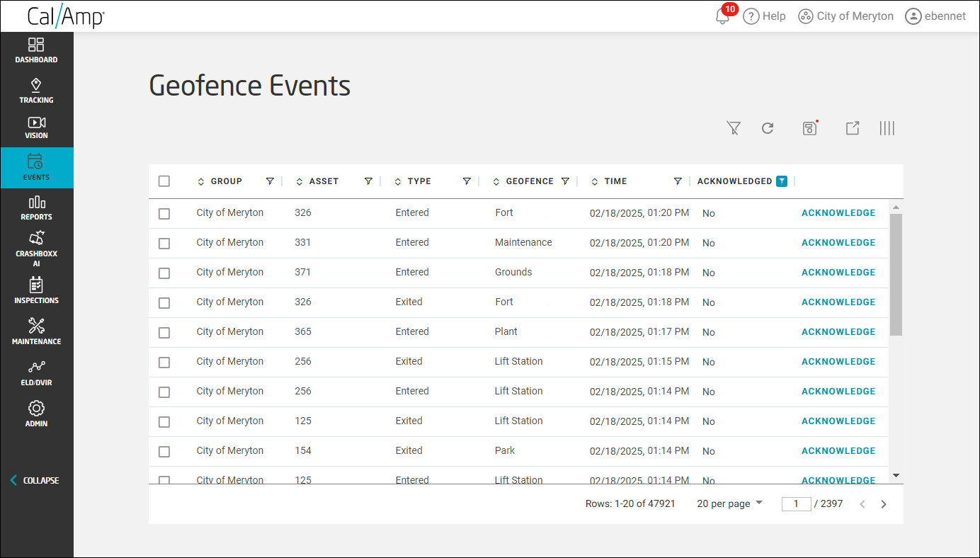Open the Inspections section

pos(37,291)
